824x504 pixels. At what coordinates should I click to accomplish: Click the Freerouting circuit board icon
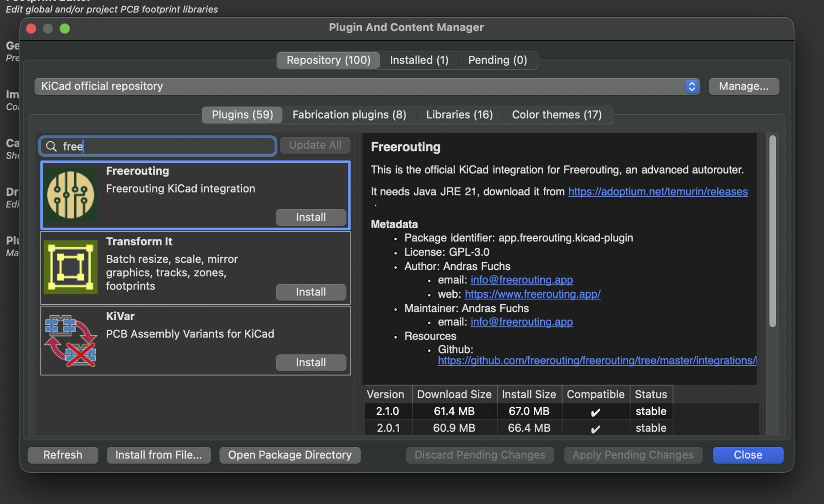[70, 195]
